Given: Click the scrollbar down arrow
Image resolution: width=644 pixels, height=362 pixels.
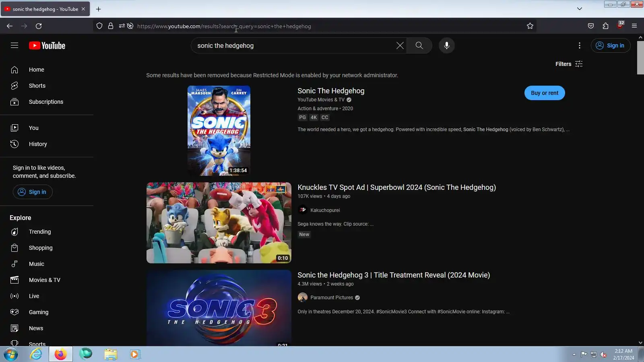Looking at the screenshot, I should point(640,343).
